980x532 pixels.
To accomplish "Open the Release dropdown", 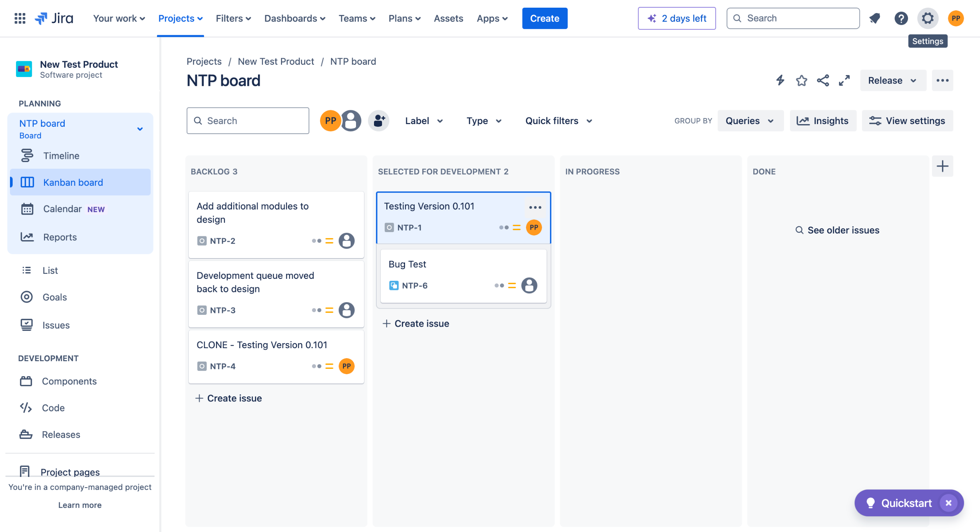I will pyautogui.click(x=893, y=80).
